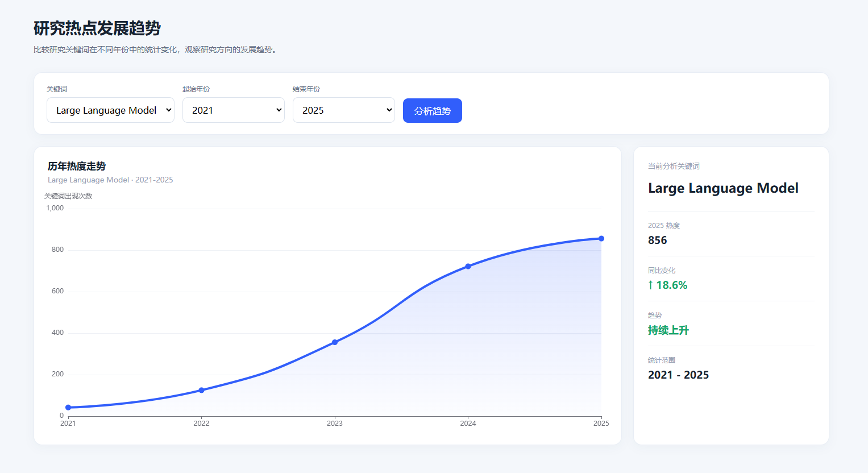Click the 当前分析关键词 label
The width and height of the screenshot is (868, 473).
(x=674, y=166)
